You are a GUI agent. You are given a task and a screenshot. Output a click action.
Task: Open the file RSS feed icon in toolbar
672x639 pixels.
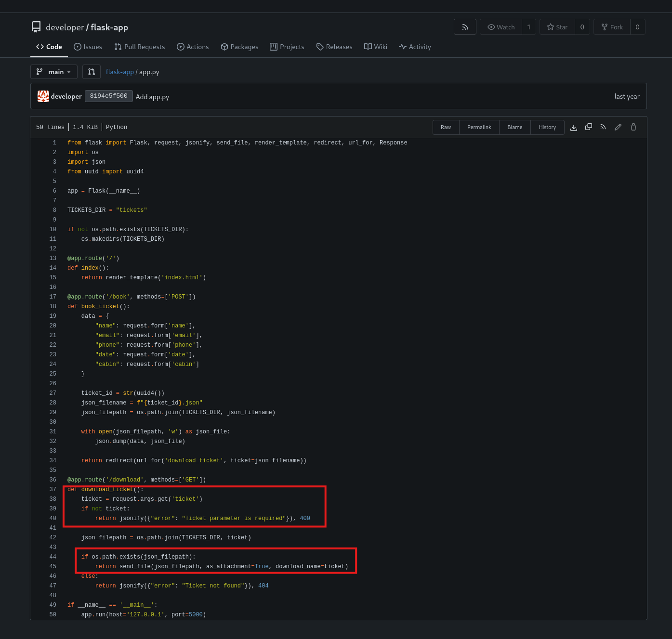603,127
